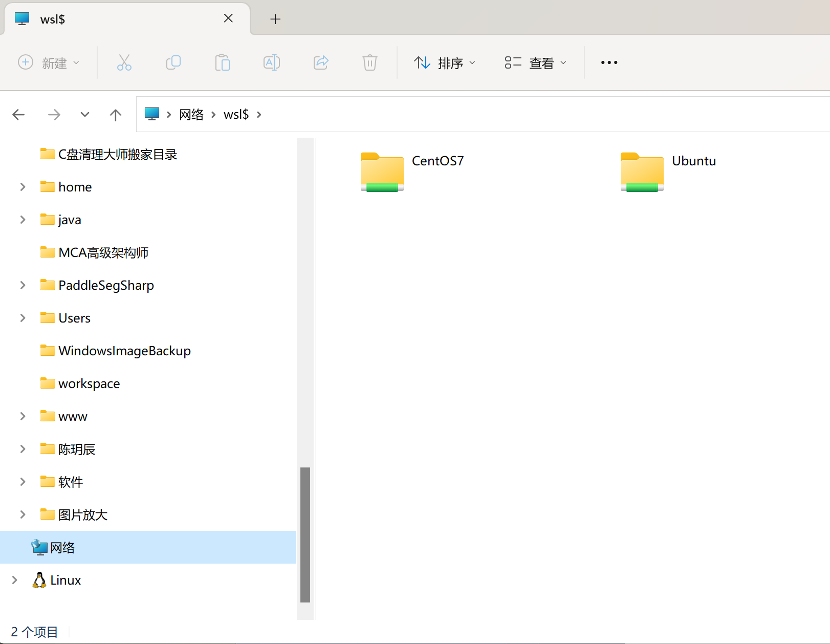Click the computer icon in address bar

pos(152,114)
